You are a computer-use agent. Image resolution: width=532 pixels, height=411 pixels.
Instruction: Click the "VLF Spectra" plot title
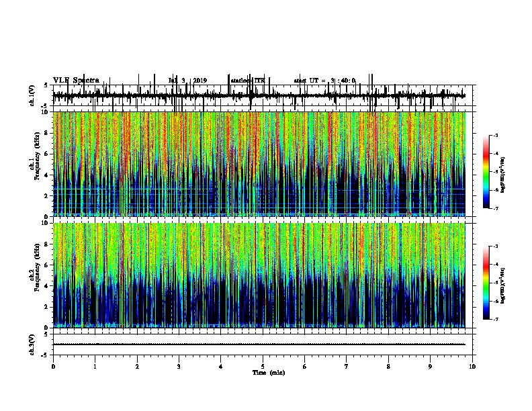point(76,81)
